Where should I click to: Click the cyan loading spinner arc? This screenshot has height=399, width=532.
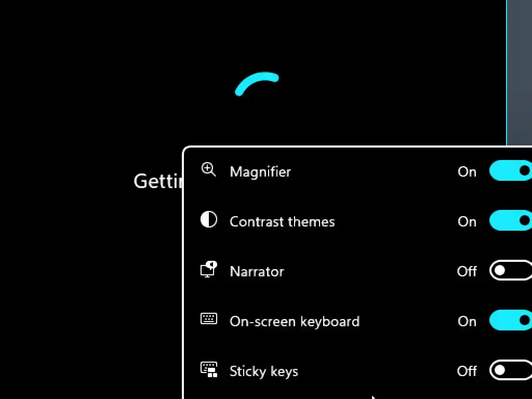pos(257,84)
